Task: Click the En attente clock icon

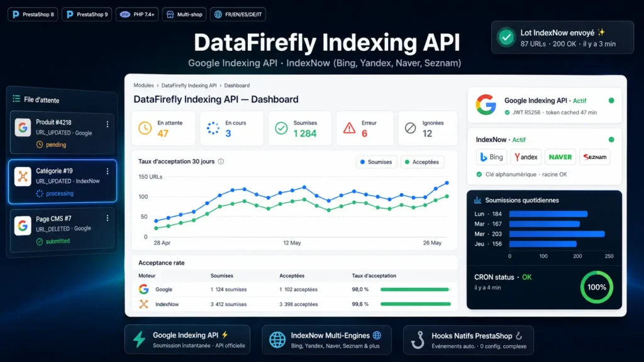Action: pyautogui.click(x=145, y=128)
